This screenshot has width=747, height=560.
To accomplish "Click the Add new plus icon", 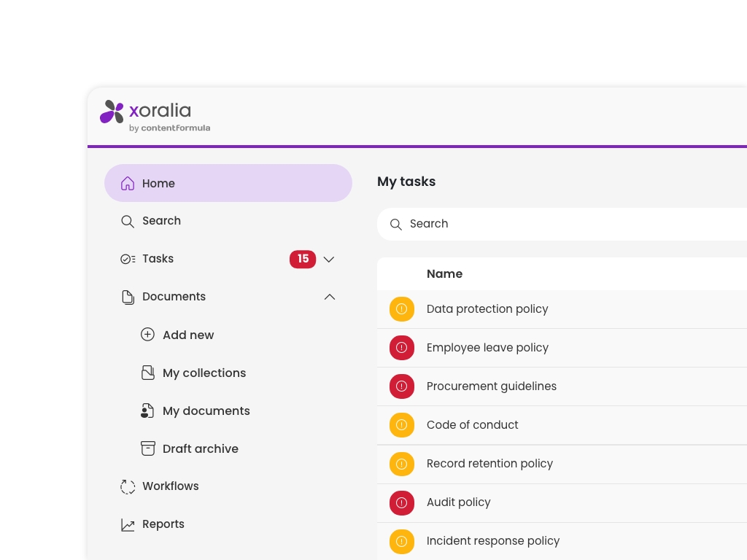I will (147, 334).
